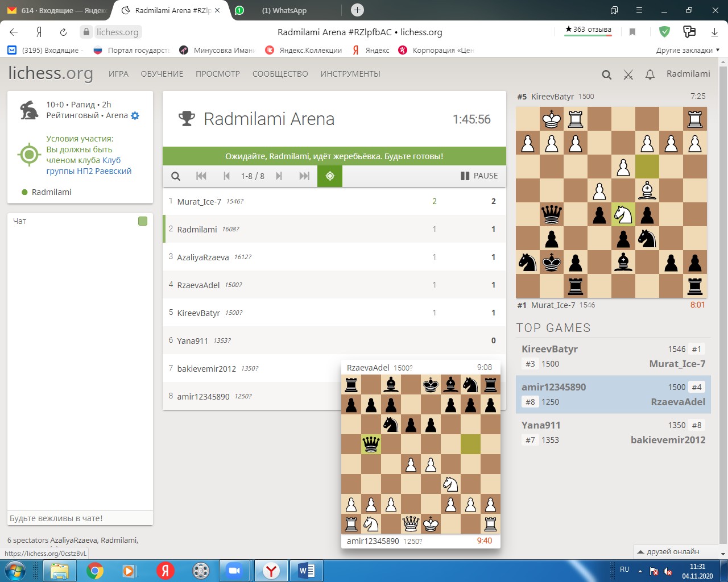Expand Other bookmarks dropdown
Viewport: 728px width, 582px height.
(x=688, y=50)
